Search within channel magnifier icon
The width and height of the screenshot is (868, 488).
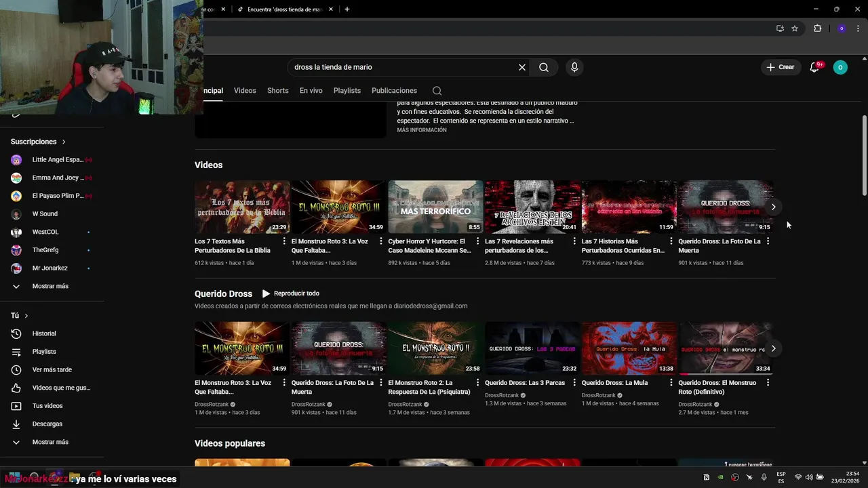click(437, 91)
